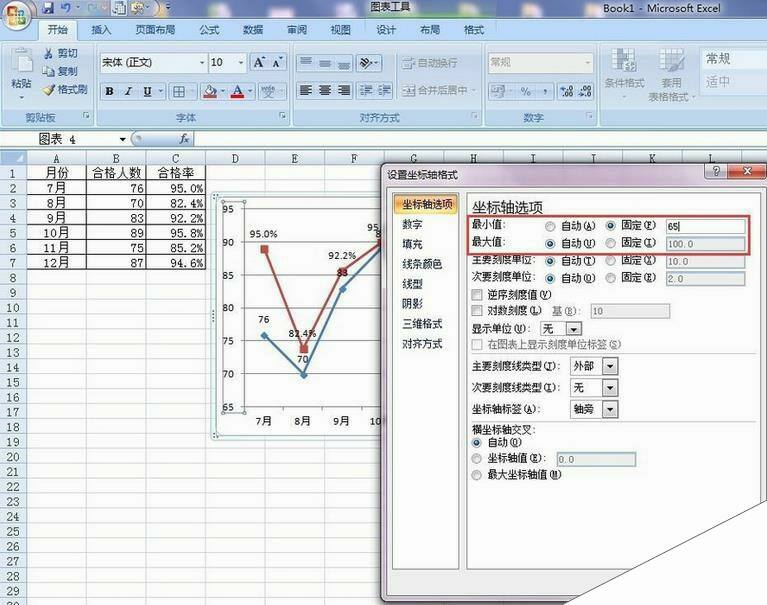Paste clipboard contents with 粘贴

click(x=22, y=73)
